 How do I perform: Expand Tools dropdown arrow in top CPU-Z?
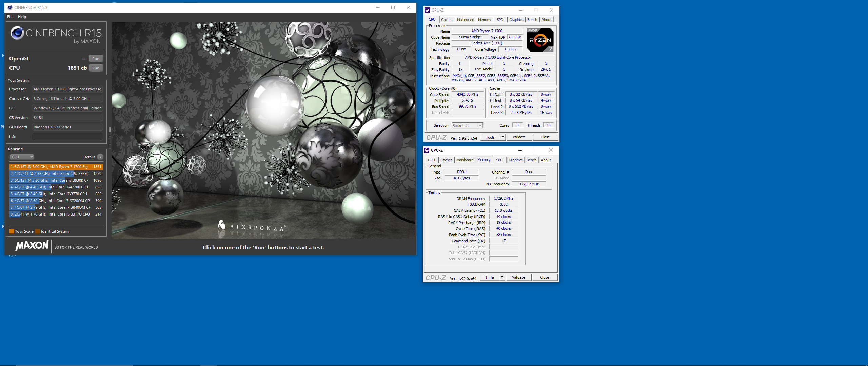[502, 137]
